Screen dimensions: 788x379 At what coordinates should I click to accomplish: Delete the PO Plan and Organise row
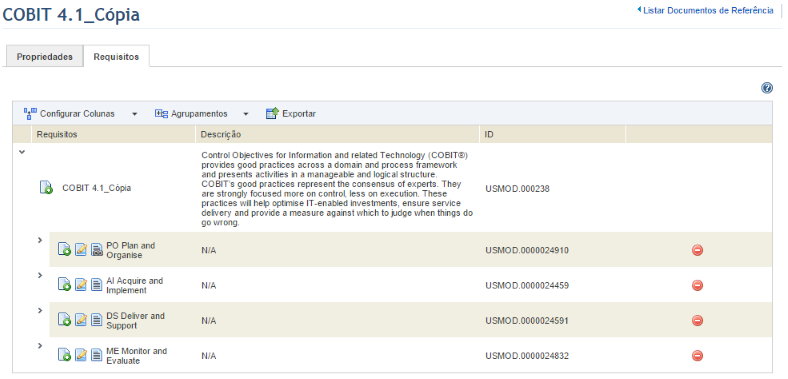[697, 250]
